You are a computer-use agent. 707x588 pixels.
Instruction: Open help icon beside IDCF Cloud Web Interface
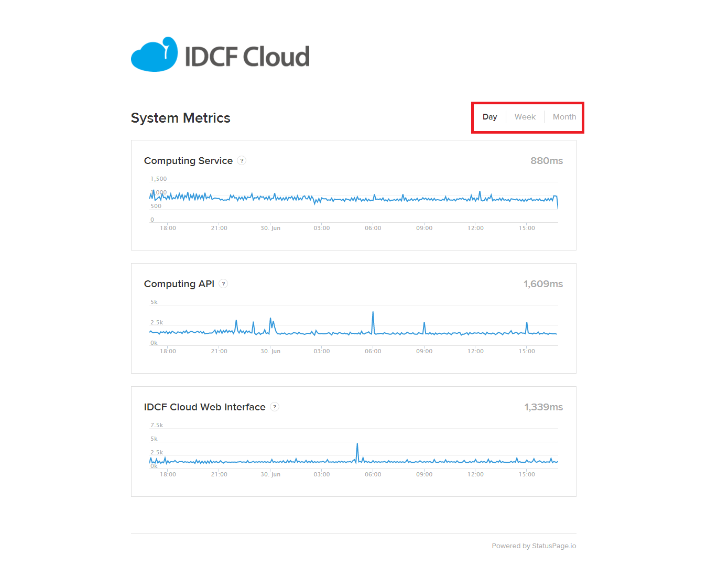(275, 407)
